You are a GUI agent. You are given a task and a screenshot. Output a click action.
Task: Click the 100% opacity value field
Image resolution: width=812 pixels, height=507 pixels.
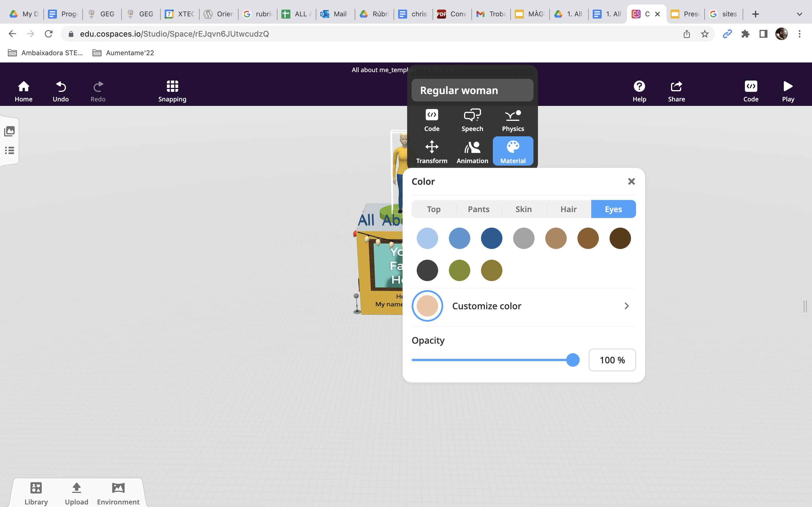(612, 360)
